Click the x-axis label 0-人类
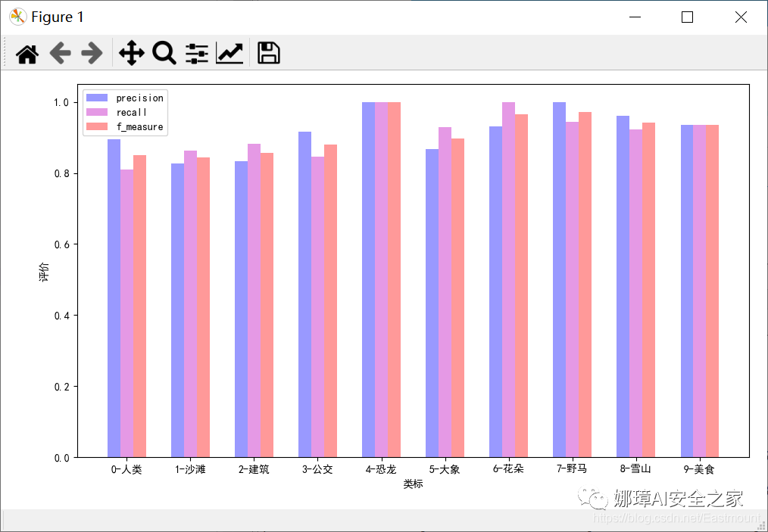768x532 pixels. [126, 469]
